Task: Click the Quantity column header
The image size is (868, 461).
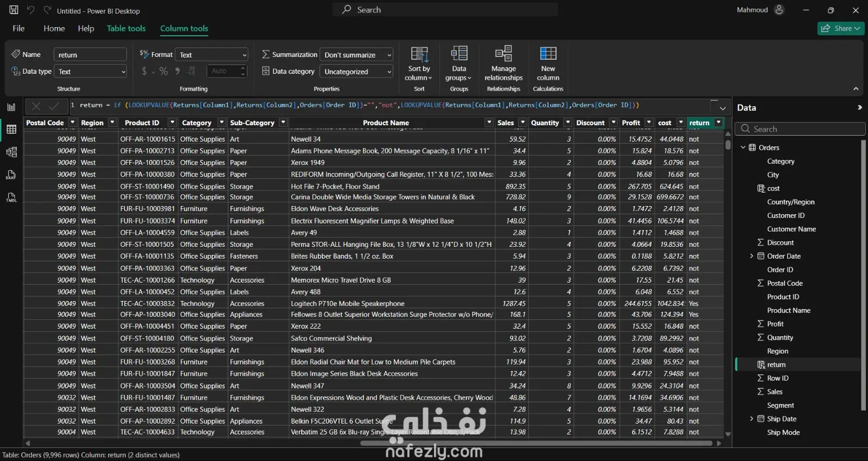Action: (545, 123)
